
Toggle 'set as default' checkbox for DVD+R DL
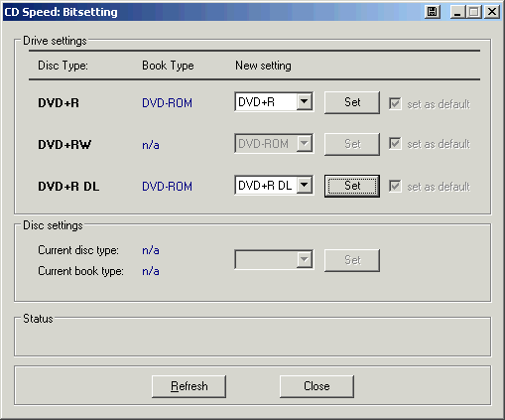tap(395, 186)
